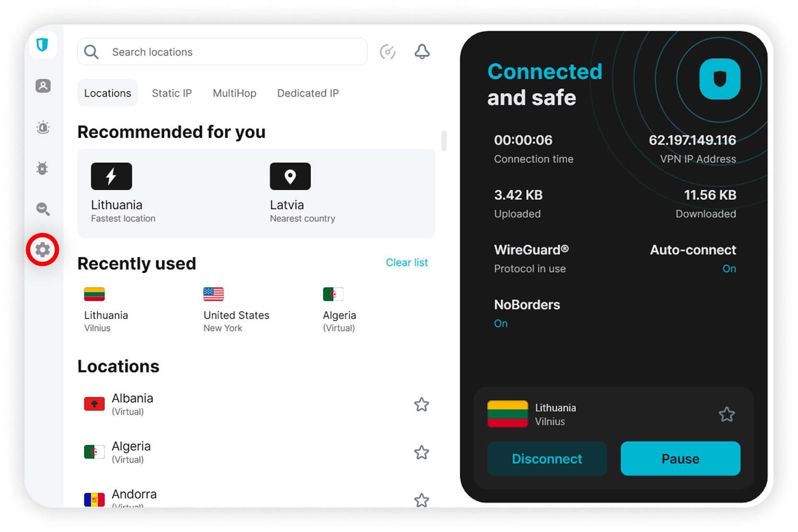This screenshot has height=532, width=798.
Task: Open Settings via the gear icon
Action: (x=43, y=250)
